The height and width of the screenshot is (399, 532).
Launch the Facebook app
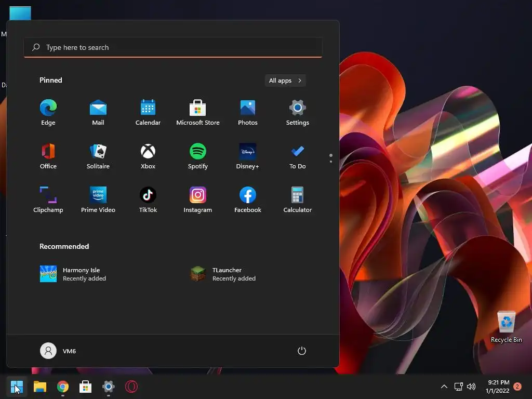(x=248, y=200)
